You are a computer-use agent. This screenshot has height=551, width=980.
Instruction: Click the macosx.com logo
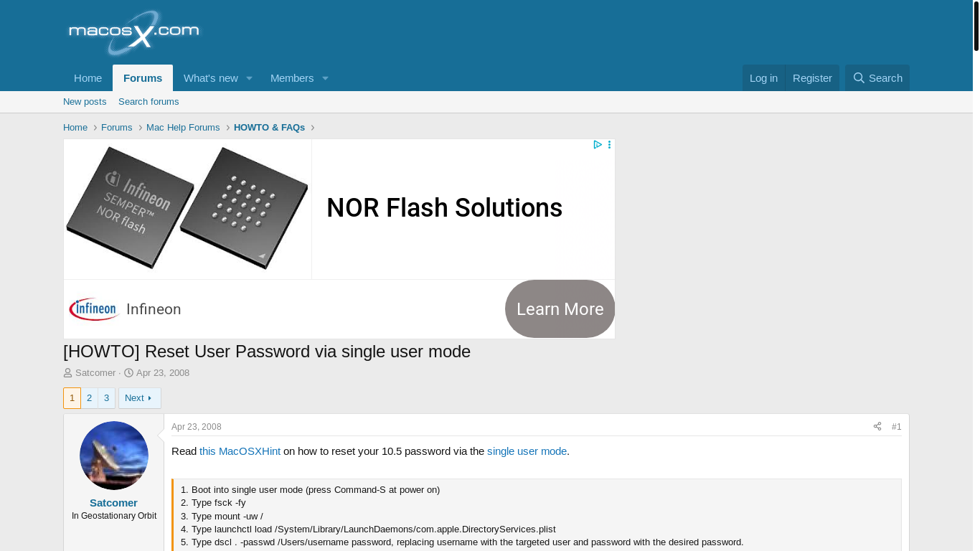coord(133,32)
